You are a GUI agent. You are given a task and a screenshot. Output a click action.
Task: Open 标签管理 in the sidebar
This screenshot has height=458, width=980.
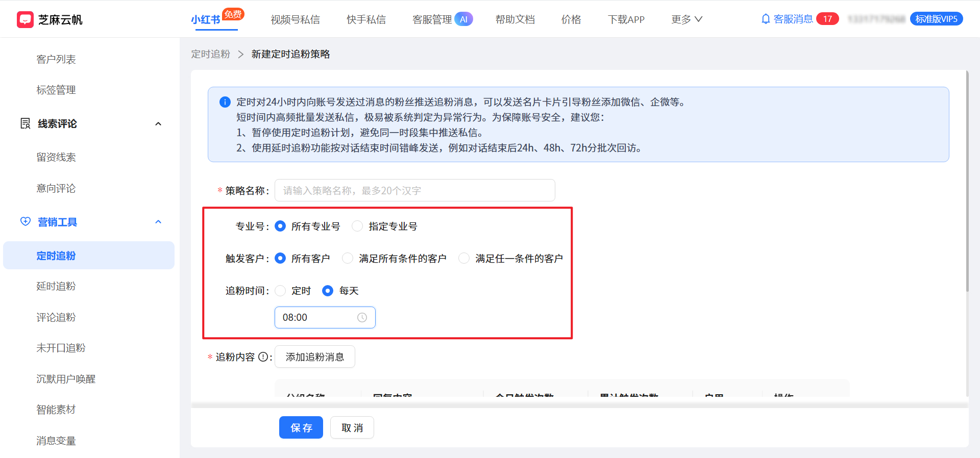coord(56,90)
